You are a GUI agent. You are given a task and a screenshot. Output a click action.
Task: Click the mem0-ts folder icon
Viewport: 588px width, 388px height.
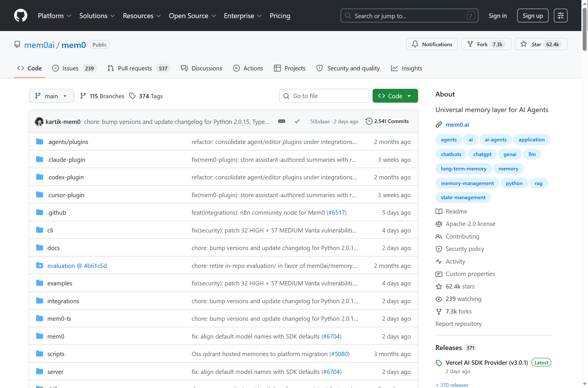click(x=40, y=318)
